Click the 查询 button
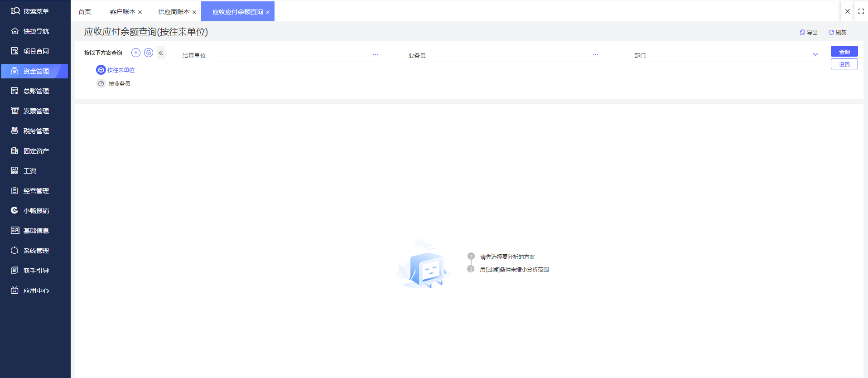The image size is (868, 378). pyautogui.click(x=844, y=52)
